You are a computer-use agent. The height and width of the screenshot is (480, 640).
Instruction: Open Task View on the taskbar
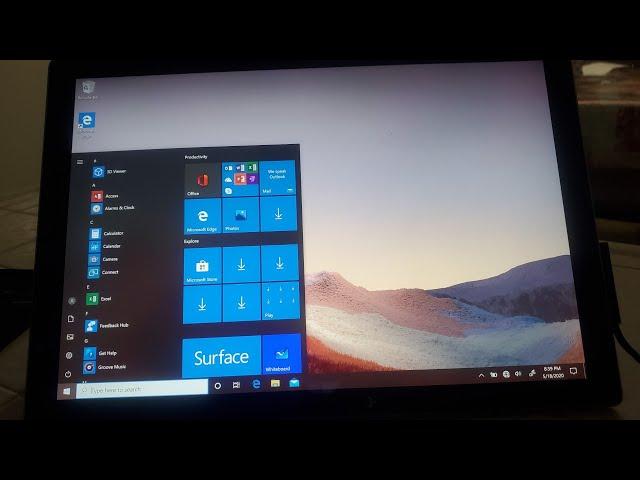[x=236, y=384]
